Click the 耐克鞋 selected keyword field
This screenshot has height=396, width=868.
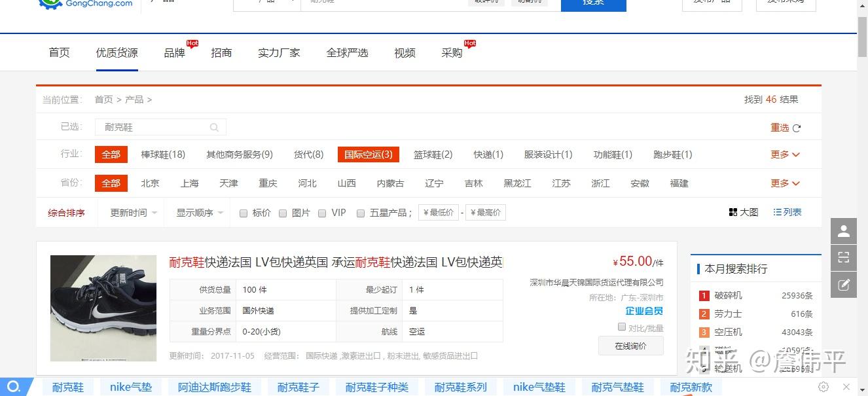tap(160, 127)
